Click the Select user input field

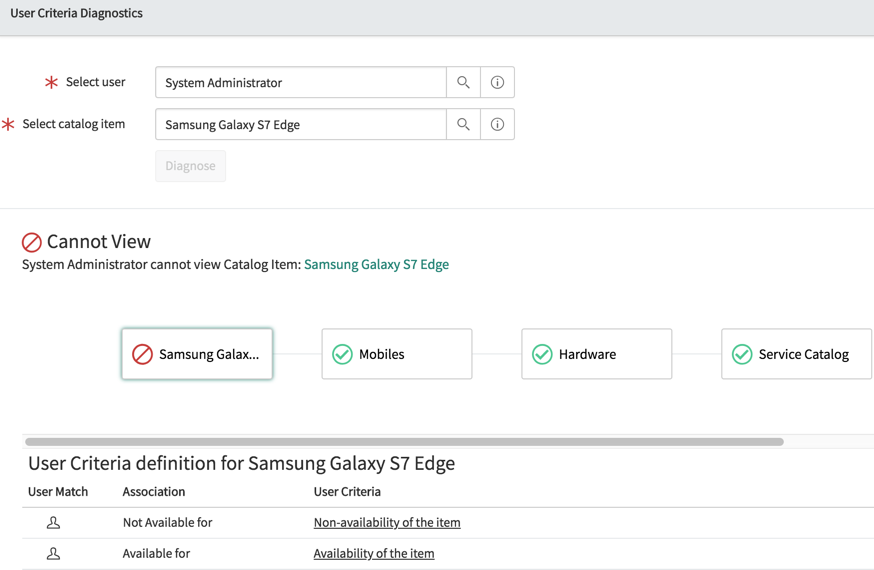301,82
